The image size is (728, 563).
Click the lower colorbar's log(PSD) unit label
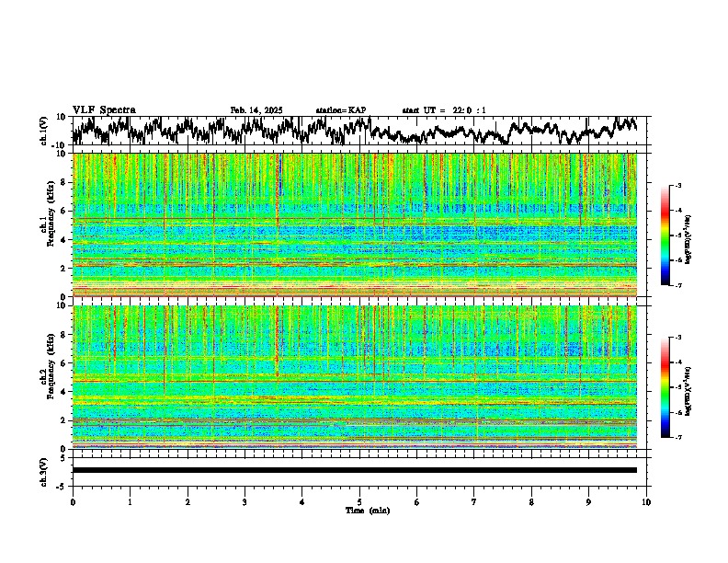click(x=688, y=391)
